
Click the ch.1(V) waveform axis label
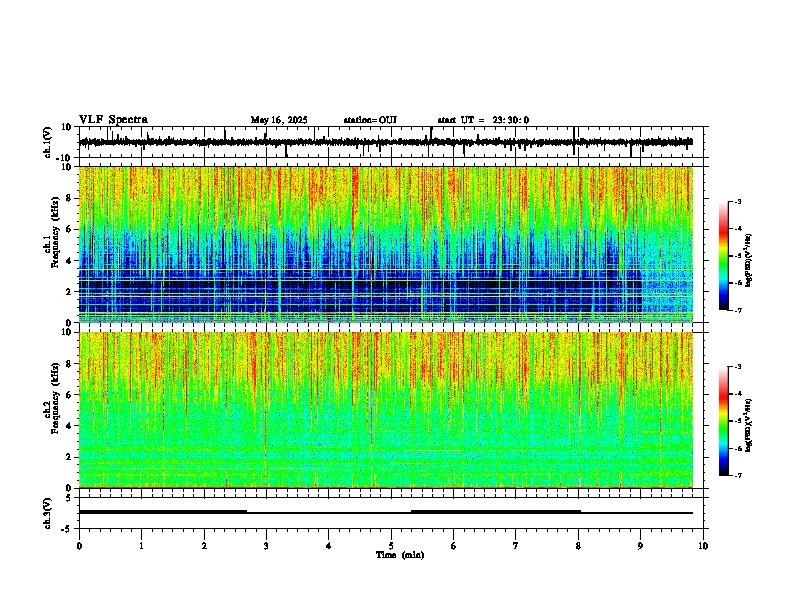pyautogui.click(x=48, y=142)
